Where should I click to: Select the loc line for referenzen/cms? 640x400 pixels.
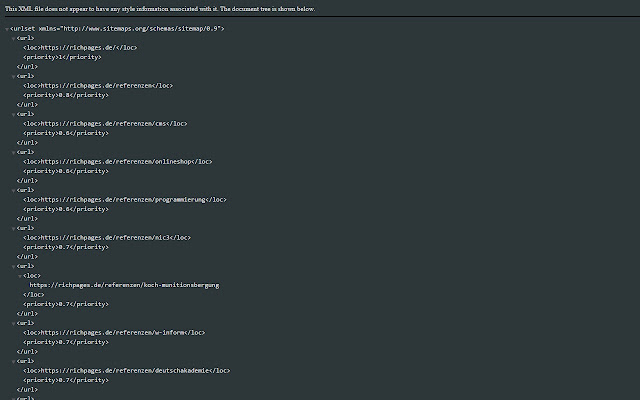[x=105, y=124]
